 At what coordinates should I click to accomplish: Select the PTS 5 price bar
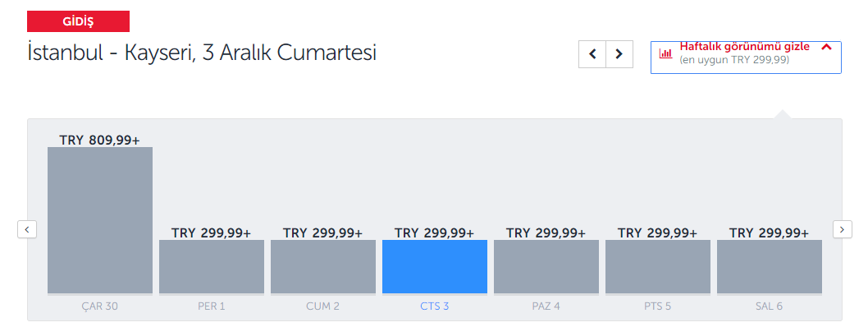(658, 266)
